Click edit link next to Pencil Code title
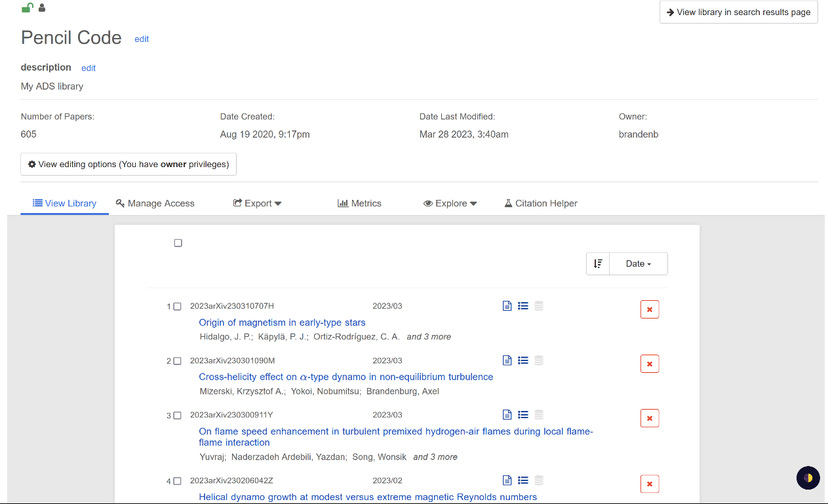This screenshot has width=828, height=504. [x=142, y=39]
